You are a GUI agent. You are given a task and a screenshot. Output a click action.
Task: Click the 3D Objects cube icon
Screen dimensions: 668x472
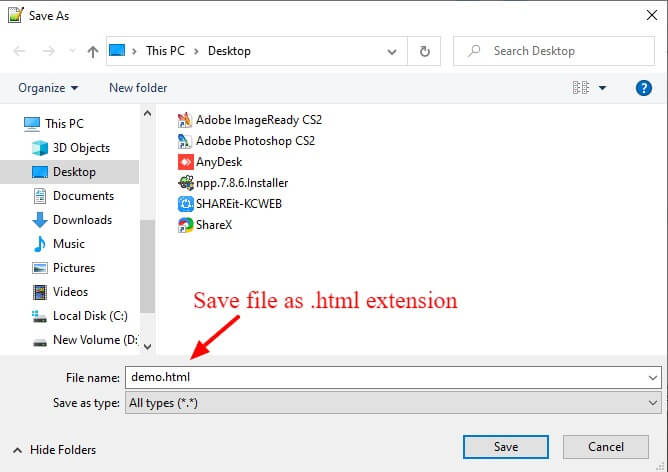(x=40, y=148)
